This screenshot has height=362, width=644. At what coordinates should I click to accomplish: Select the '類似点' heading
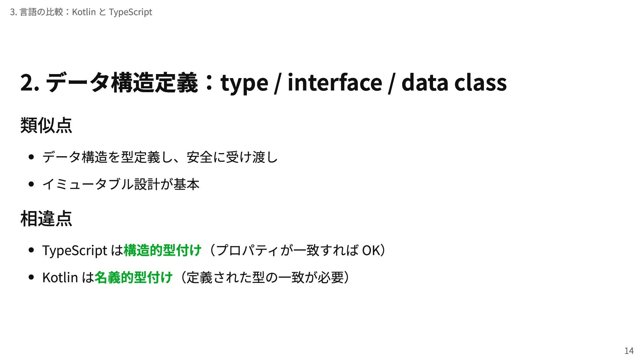[x=46, y=125]
